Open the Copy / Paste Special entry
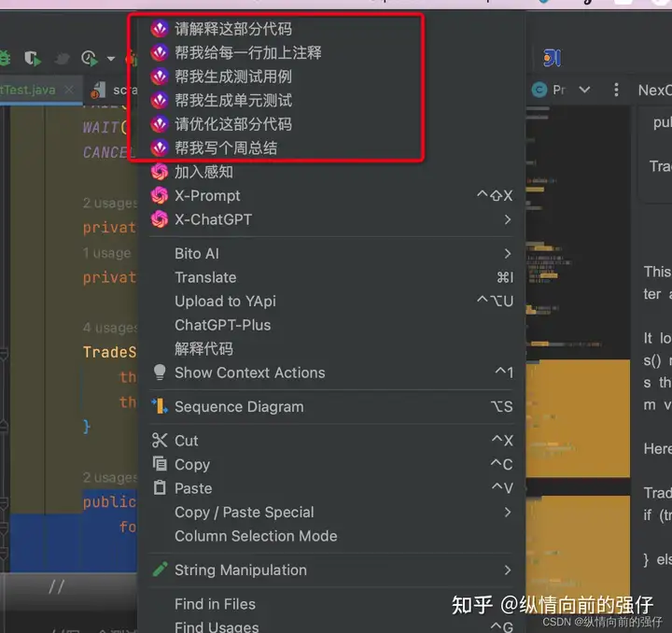672x633 pixels. 330,513
